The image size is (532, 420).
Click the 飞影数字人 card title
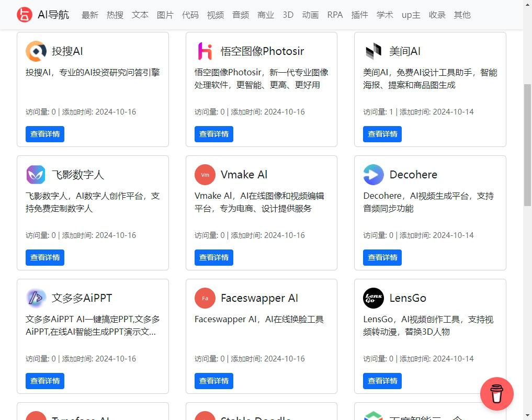tap(78, 175)
